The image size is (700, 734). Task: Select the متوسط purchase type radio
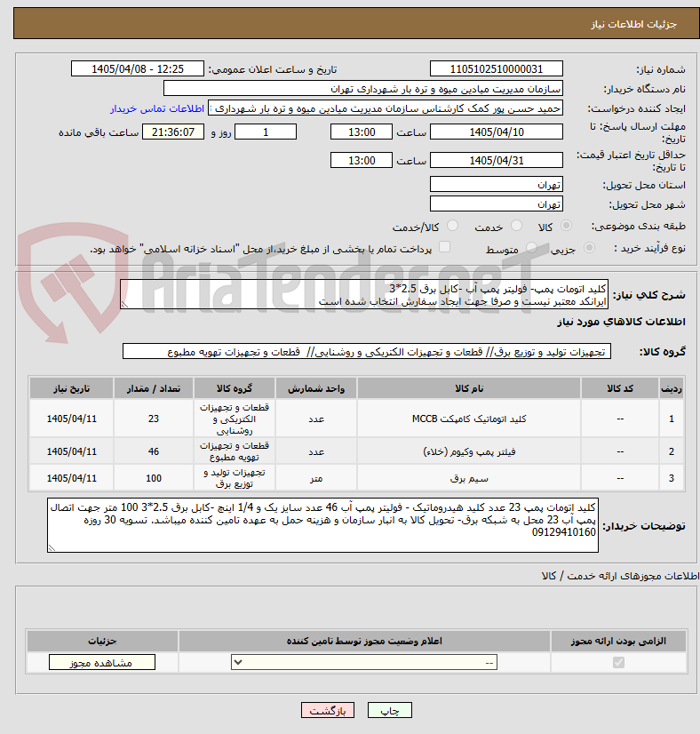coord(531,248)
